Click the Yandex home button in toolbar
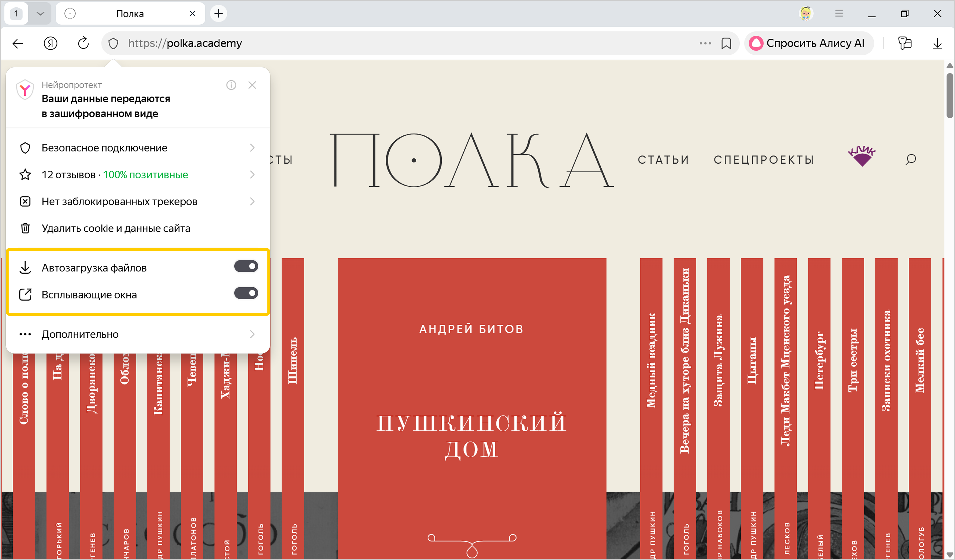The width and height of the screenshot is (955, 560). [x=50, y=43]
